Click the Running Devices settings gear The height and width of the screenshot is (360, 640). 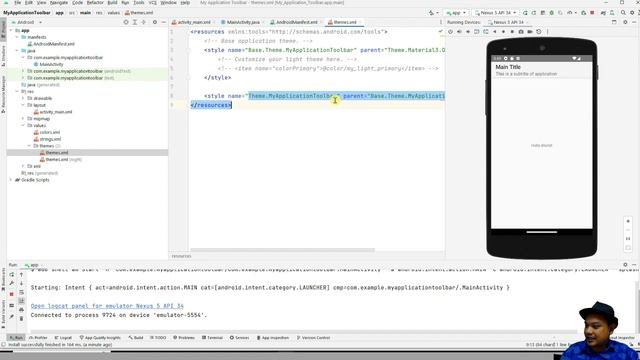(x=625, y=22)
